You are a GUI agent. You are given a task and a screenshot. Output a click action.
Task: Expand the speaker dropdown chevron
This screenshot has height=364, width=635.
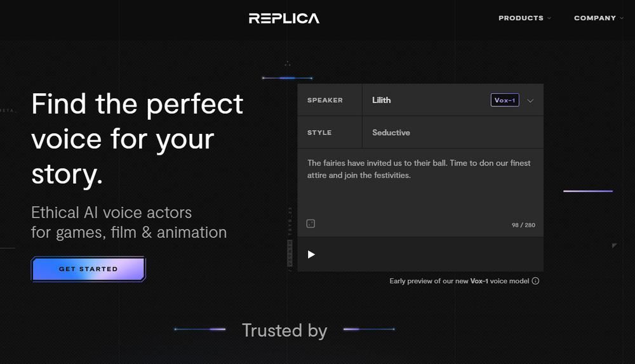[x=530, y=100]
